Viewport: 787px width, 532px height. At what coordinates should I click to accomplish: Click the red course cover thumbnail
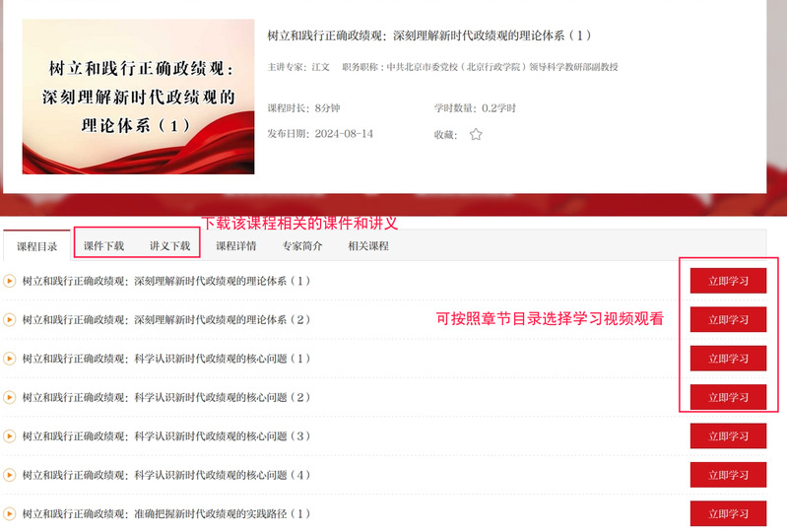(138, 97)
